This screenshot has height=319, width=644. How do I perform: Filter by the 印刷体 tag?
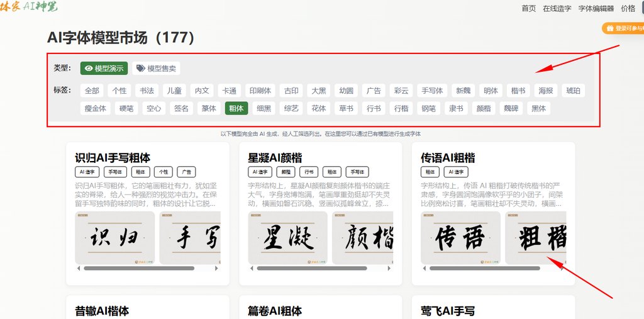260,91
